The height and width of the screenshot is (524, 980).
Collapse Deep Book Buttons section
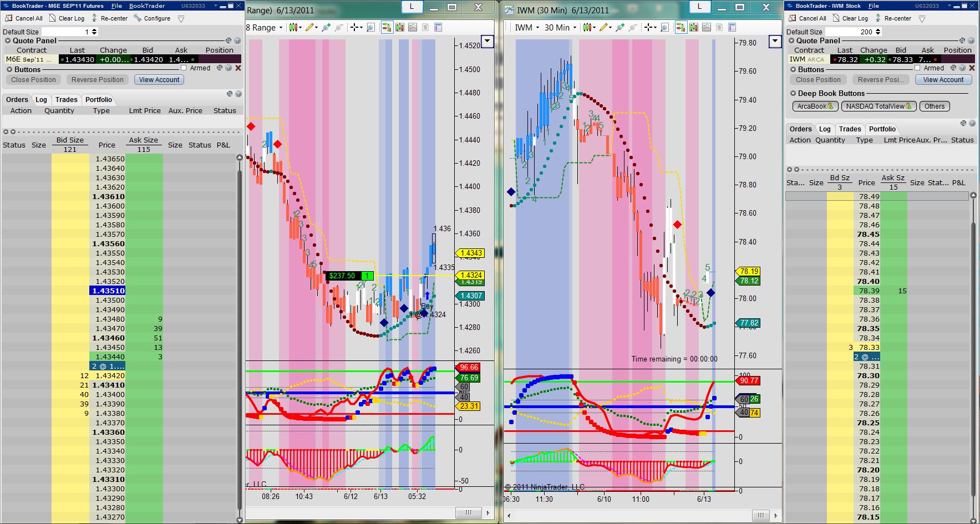(x=793, y=93)
